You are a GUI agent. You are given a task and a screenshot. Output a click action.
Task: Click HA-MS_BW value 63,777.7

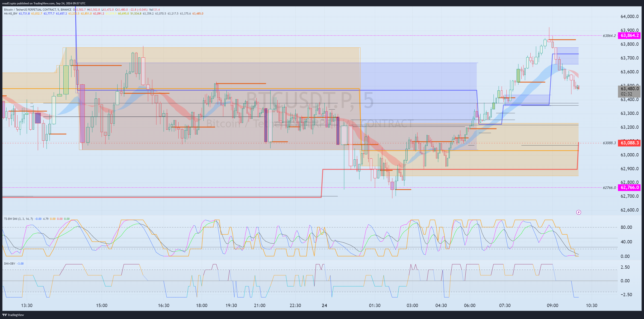point(49,14)
